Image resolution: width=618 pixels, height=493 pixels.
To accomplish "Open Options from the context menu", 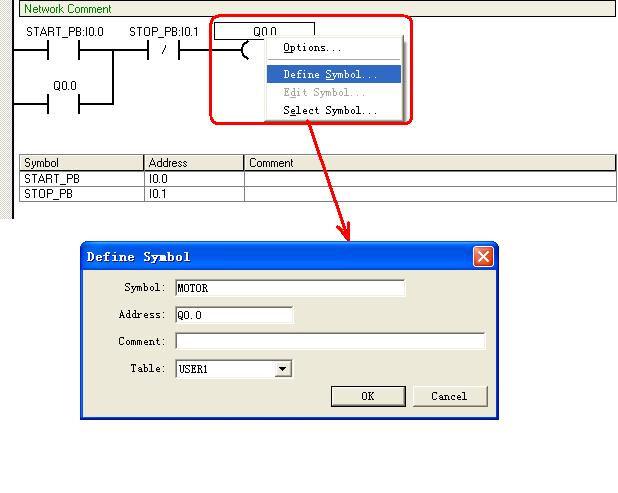I will 312,47.
